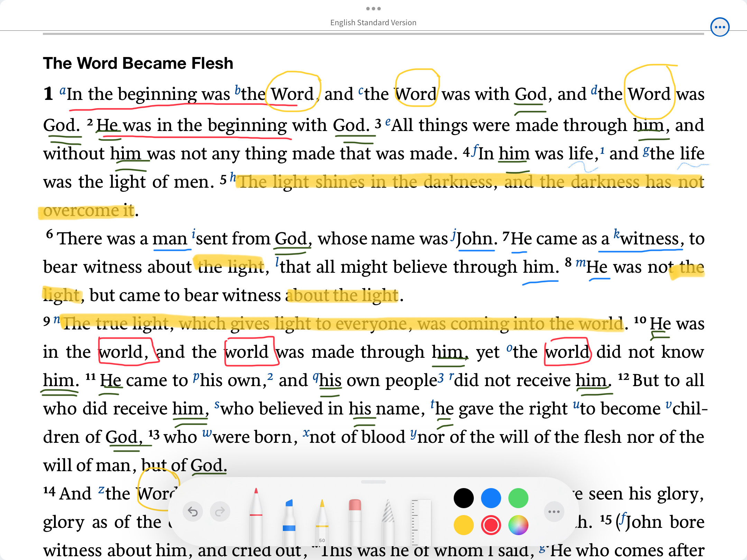Screen dimensions: 747x560
Task: Open the tool palette more options button
Action: pos(554,512)
